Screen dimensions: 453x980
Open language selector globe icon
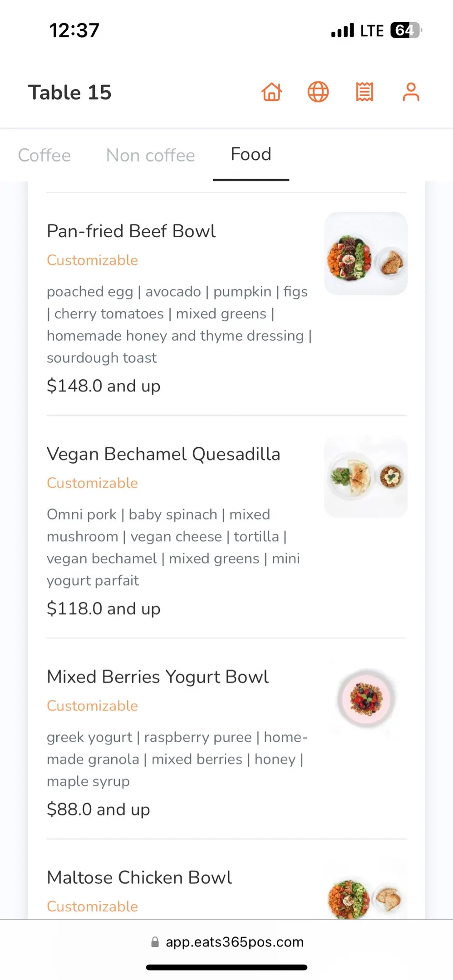point(318,92)
